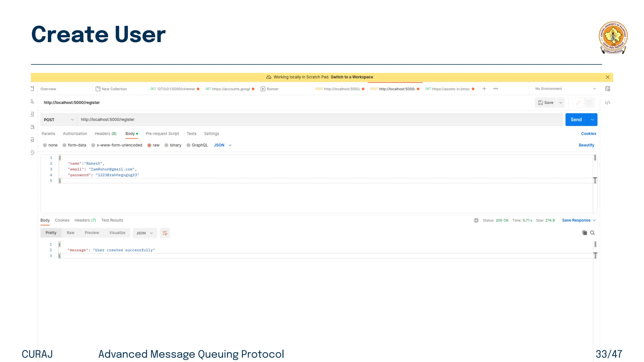Add a new request tab

pyautogui.click(x=484, y=89)
